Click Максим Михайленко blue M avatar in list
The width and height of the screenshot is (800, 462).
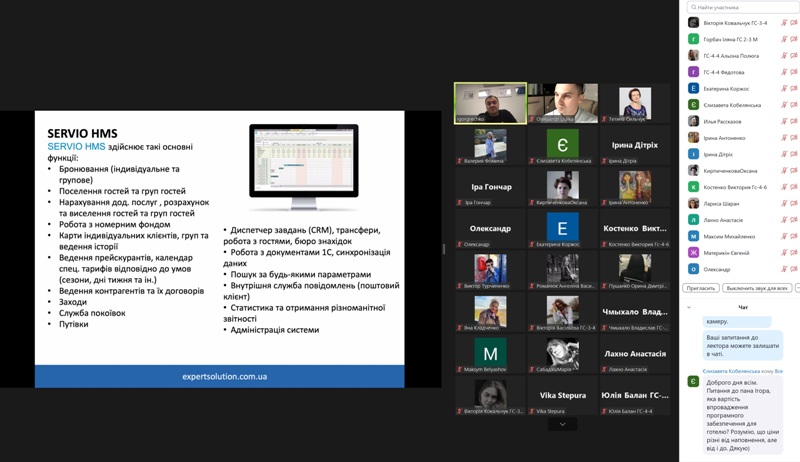pyautogui.click(x=693, y=236)
